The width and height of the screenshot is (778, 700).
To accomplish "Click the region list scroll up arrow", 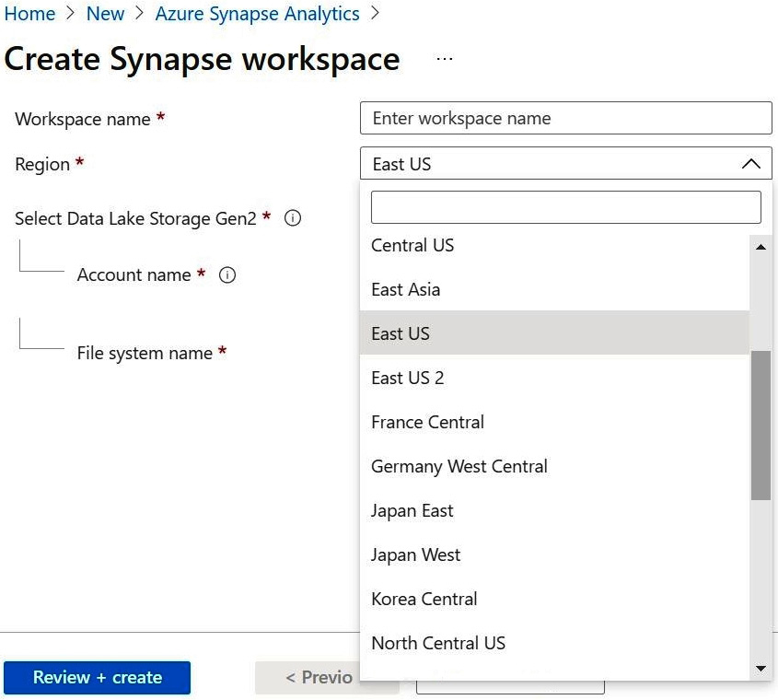I will click(x=761, y=247).
